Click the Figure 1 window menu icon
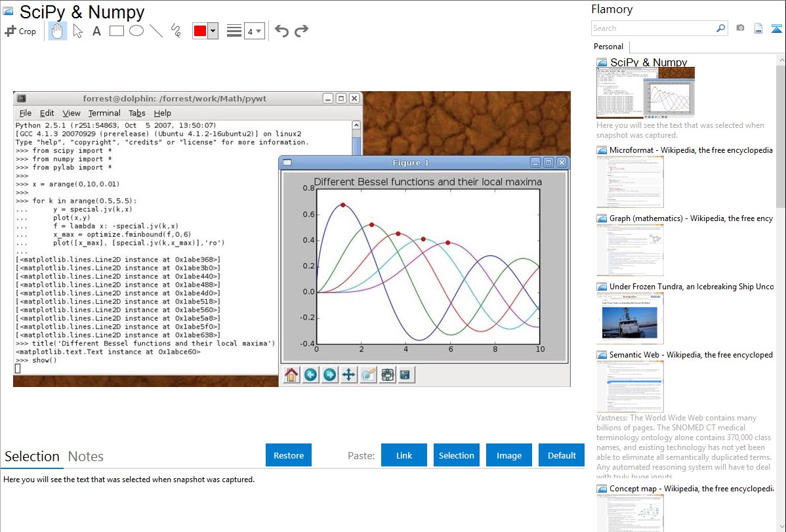Screen dimensions: 786x532 click(287, 163)
